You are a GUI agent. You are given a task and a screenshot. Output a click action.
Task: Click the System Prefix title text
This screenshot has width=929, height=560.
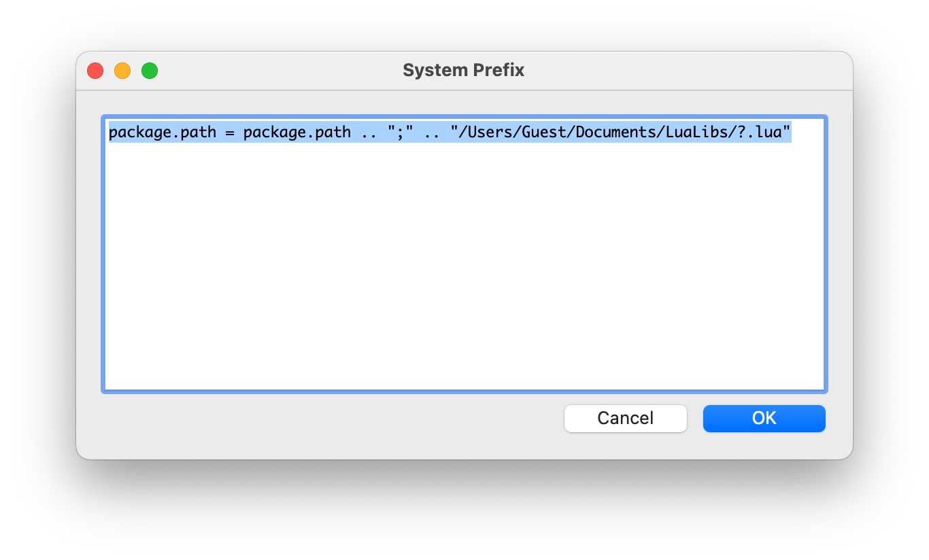pos(463,69)
